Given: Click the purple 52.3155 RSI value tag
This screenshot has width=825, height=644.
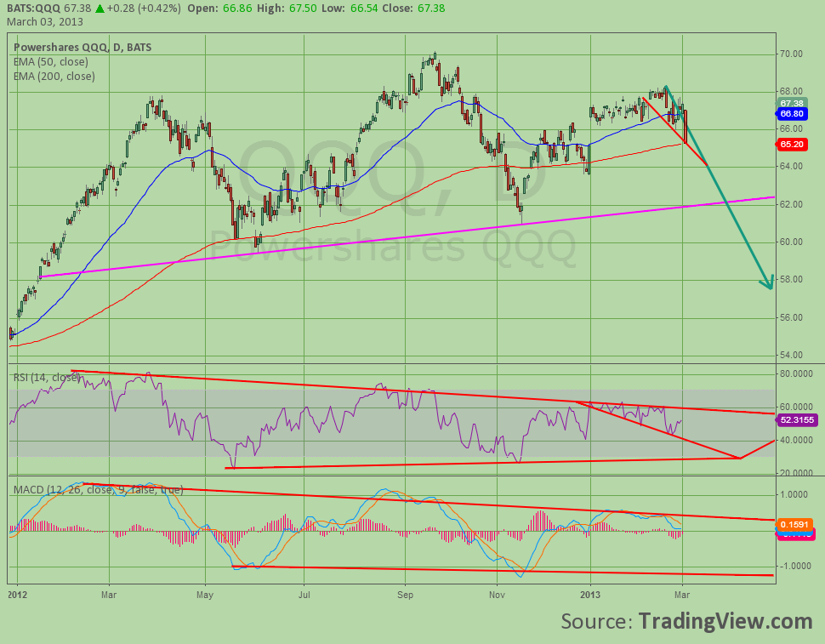Looking at the screenshot, I should coord(798,420).
